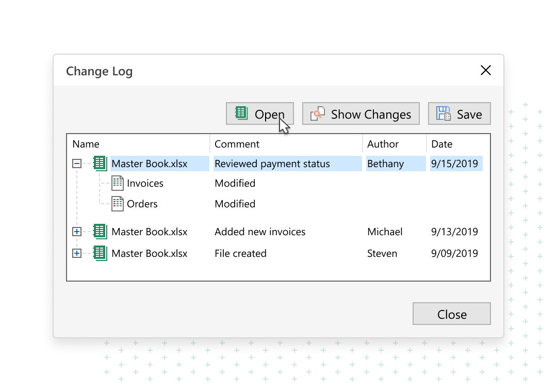Select the Invoices sheet tree item

[x=145, y=183]
